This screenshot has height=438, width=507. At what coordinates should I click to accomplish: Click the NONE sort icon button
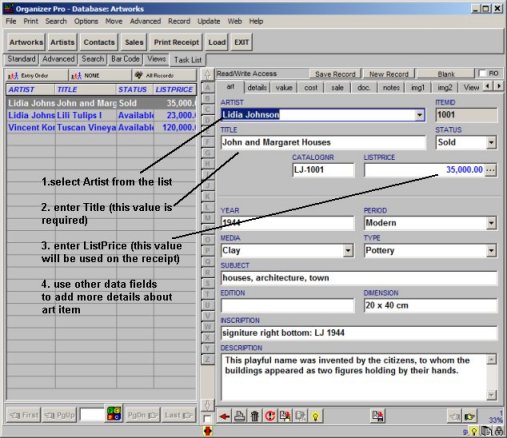100,76
